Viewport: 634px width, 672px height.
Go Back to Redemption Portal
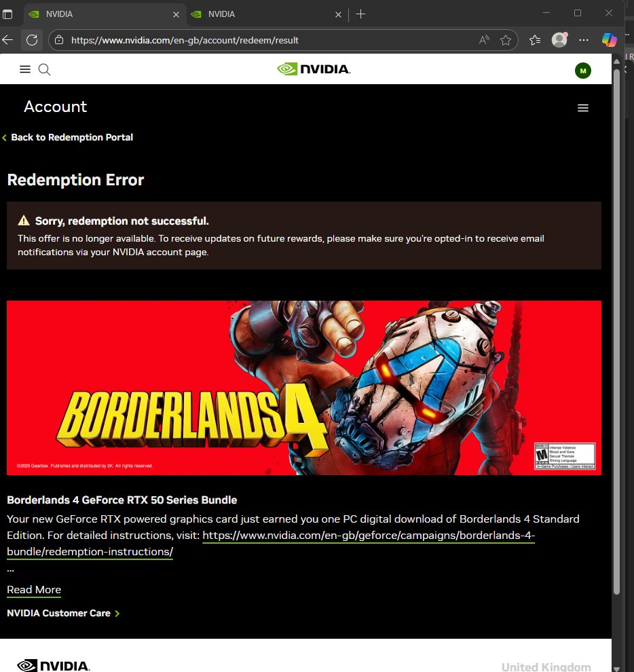click(x=68, y=137)
